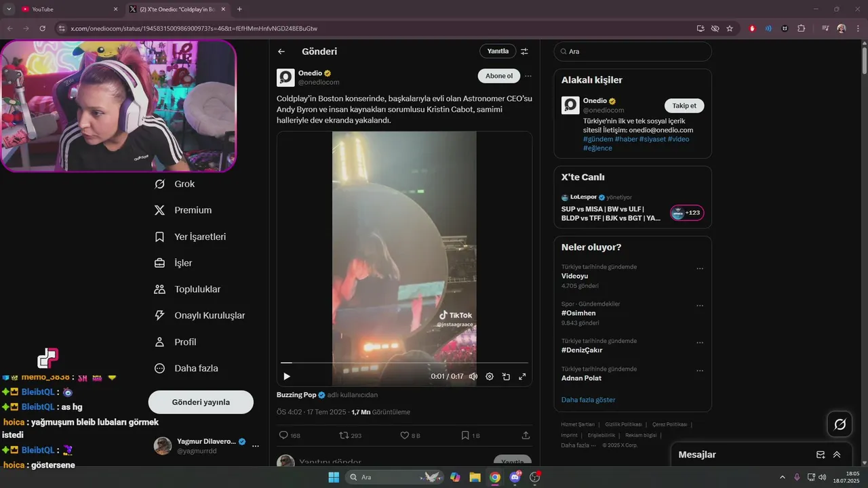The height and width of the screenshot is (488, 868).
Task: Go back with the Gönderi arrow
Action: (281, 52)
